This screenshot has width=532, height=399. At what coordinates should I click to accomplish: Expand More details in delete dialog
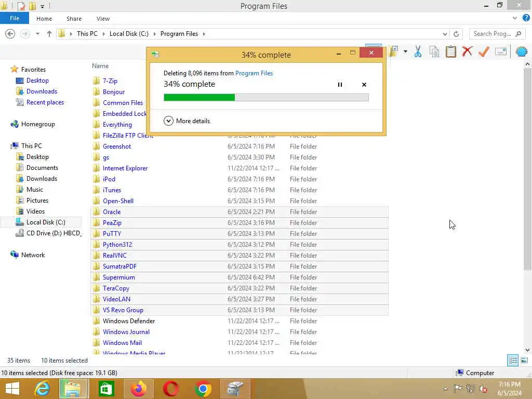pos(187,121)
